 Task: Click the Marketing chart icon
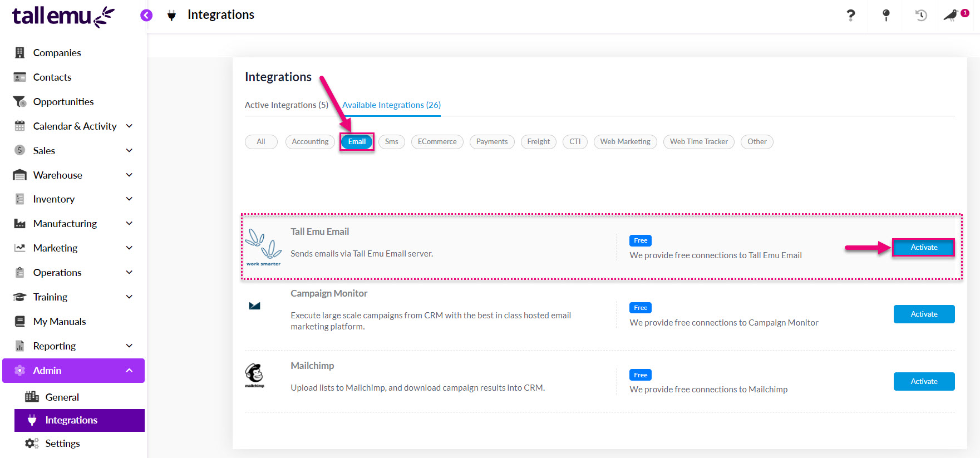[20, 248]
